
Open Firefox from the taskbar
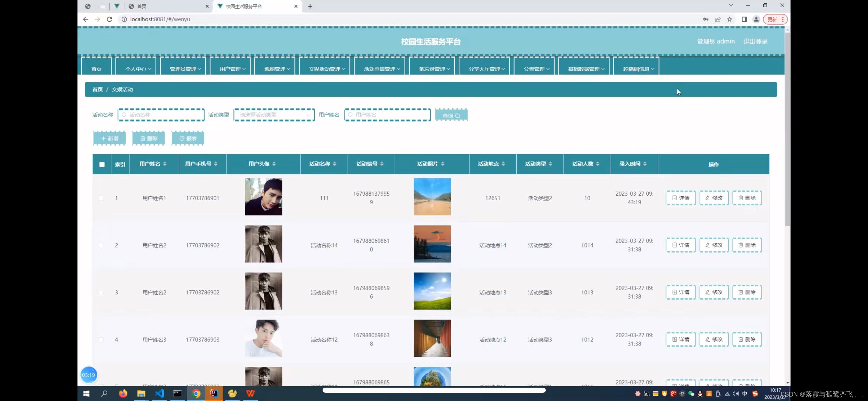123,393
